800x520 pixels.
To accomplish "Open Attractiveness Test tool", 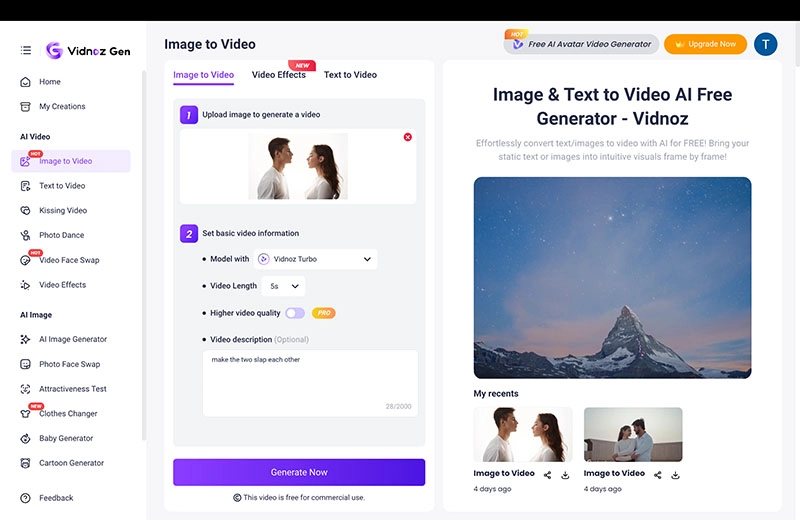I will (x=72, y=389).
